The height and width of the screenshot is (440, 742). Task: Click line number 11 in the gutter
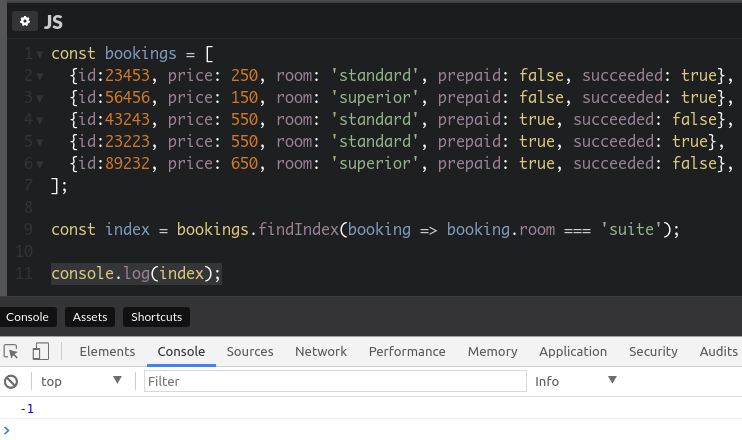point(24,273)
